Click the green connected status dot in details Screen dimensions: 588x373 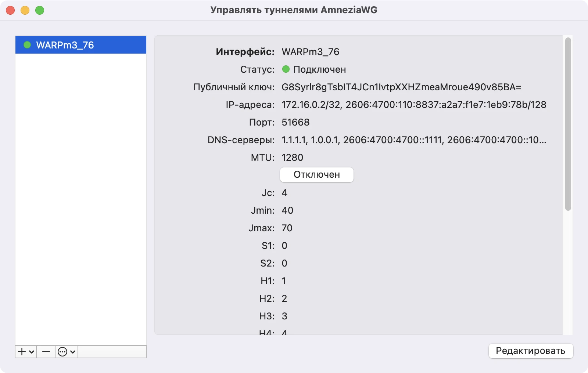[286, 69]
